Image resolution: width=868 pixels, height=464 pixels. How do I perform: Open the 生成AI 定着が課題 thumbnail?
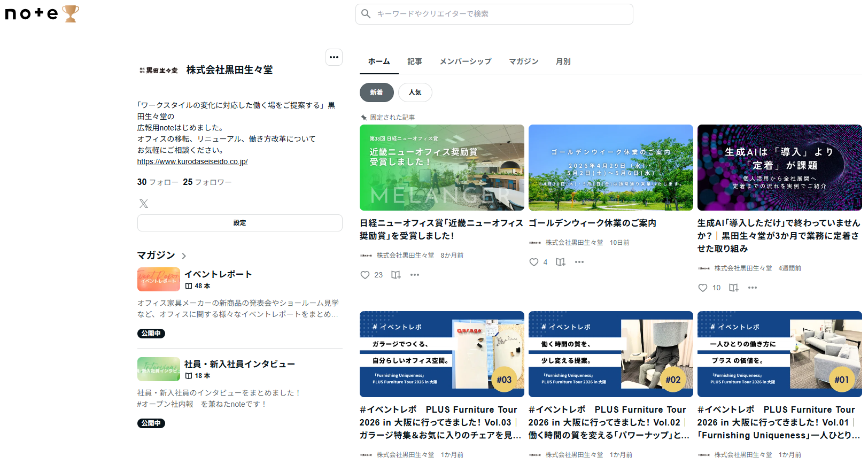click(780, 167)
